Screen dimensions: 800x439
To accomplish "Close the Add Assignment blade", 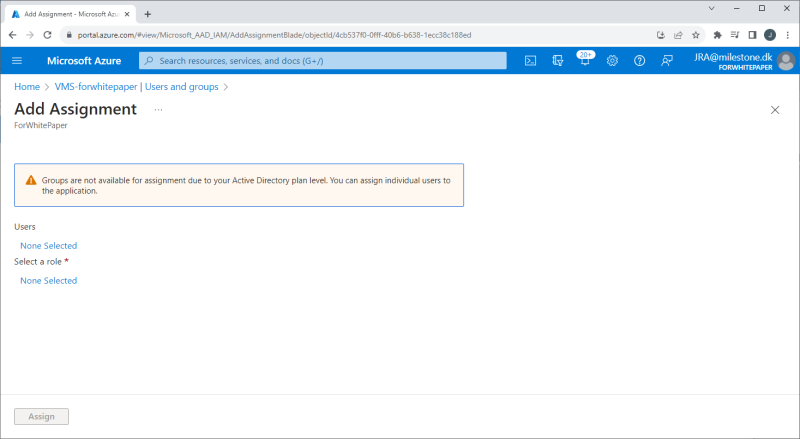I will [x=775, y=110].
